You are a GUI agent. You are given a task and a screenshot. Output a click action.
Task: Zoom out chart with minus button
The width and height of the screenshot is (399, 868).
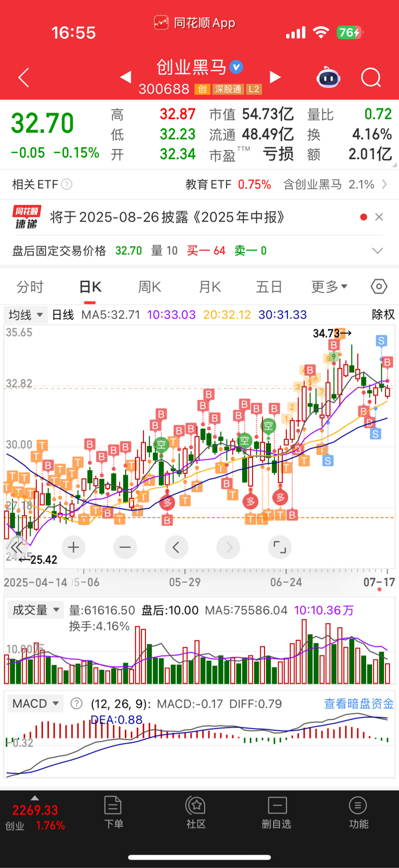coord(125,547)
